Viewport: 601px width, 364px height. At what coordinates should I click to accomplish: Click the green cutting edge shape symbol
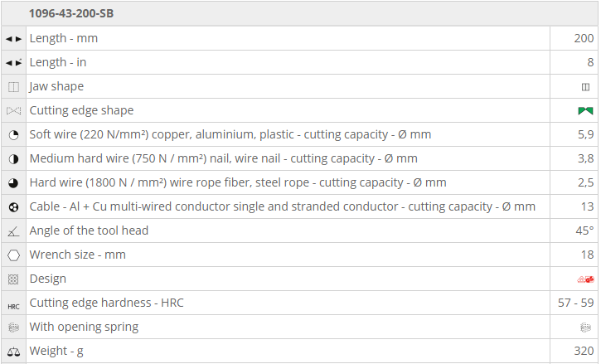(x=585, y=111)
